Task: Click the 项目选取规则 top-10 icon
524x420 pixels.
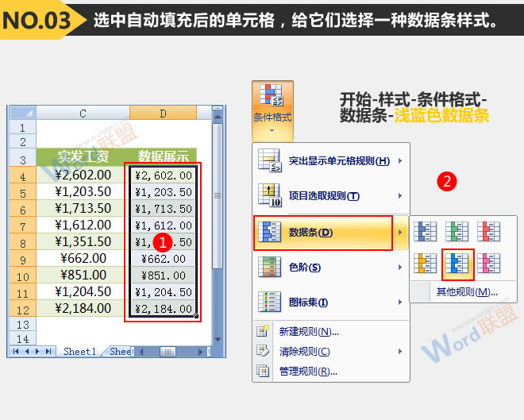Action: tap(270, 195)
